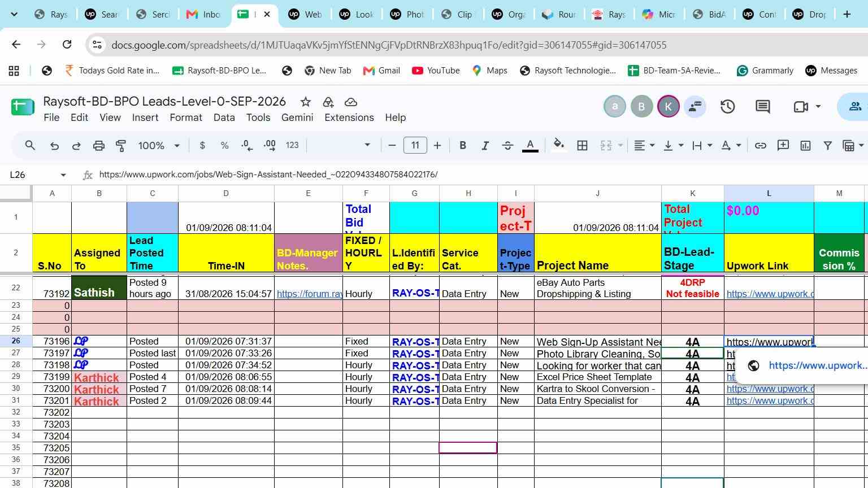
Task: Click the paint format icon
Action: pos(121,146)
